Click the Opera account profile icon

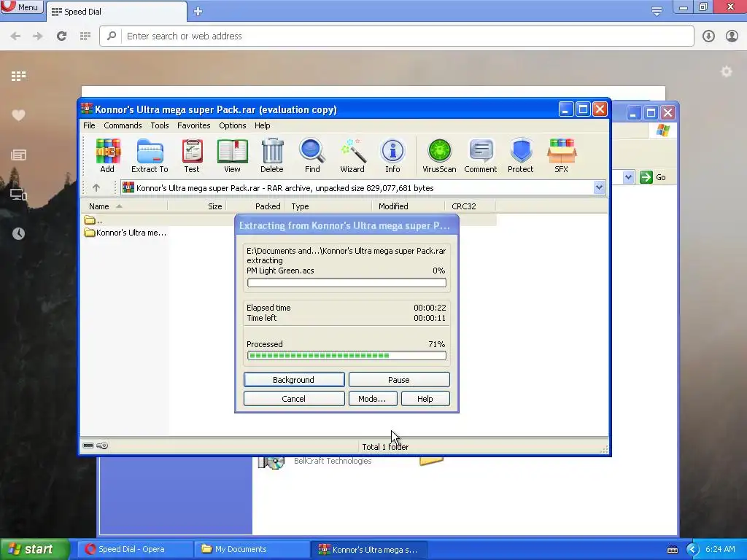pyautogui.click(x=732, y=36)
